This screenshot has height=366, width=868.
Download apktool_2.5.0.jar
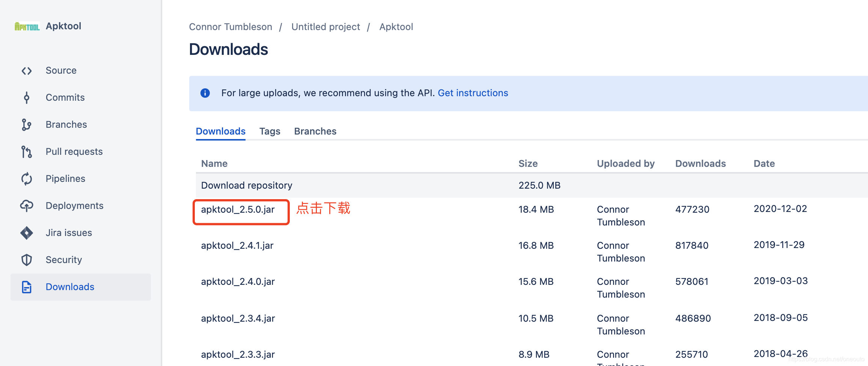click(238, 209)
